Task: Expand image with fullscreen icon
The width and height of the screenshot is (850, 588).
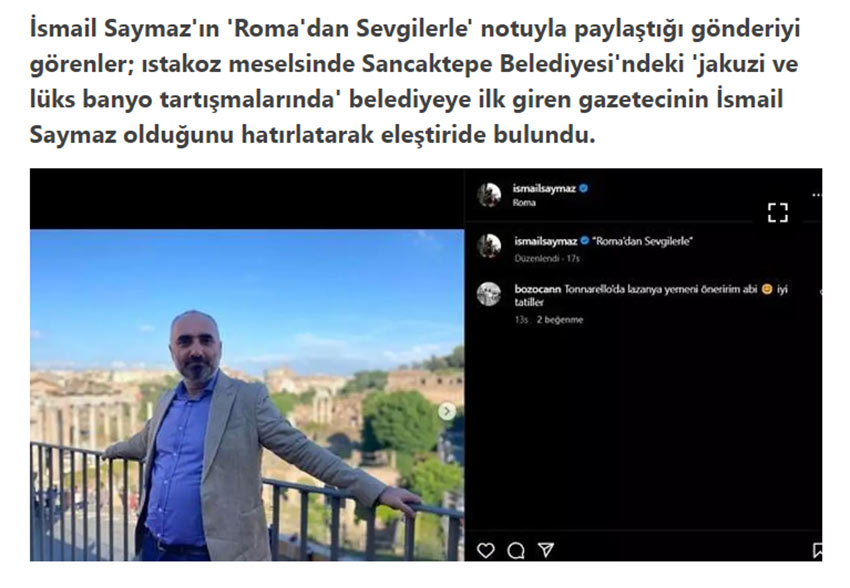Action: pos(777,212)
